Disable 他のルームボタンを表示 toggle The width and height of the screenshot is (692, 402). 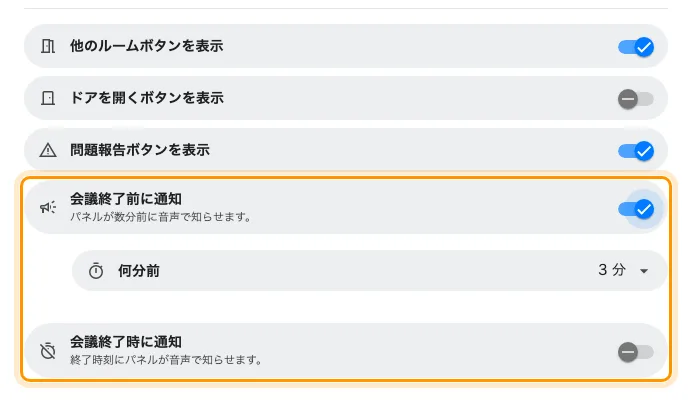(x=636, y=47)
